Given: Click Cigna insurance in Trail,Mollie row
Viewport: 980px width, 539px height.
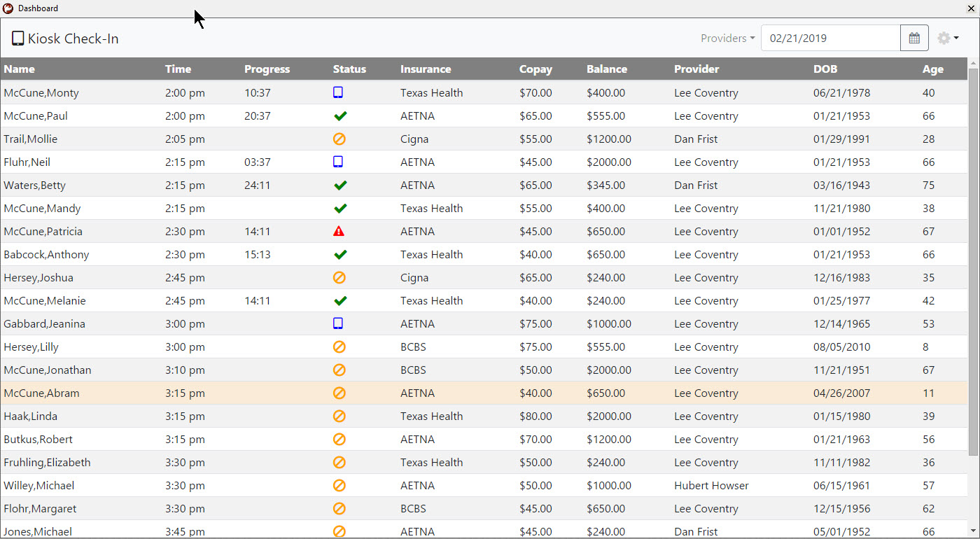Looking at the screenshot, I should point(414,139).
